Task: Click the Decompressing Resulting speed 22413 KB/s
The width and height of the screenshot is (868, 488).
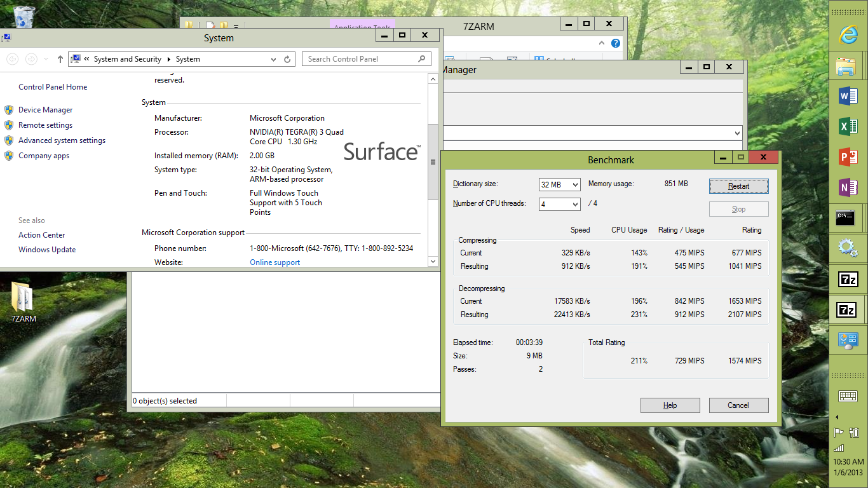Action: 572,315
